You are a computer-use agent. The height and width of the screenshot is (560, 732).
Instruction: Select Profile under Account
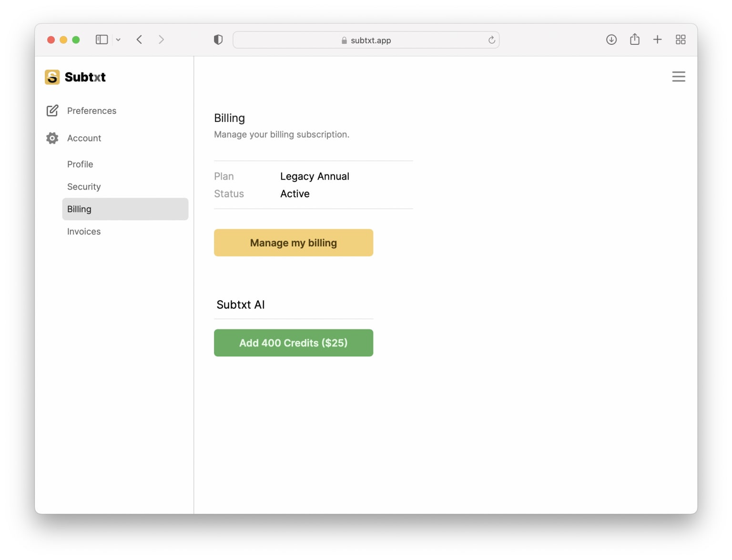(x=80, y=164)
